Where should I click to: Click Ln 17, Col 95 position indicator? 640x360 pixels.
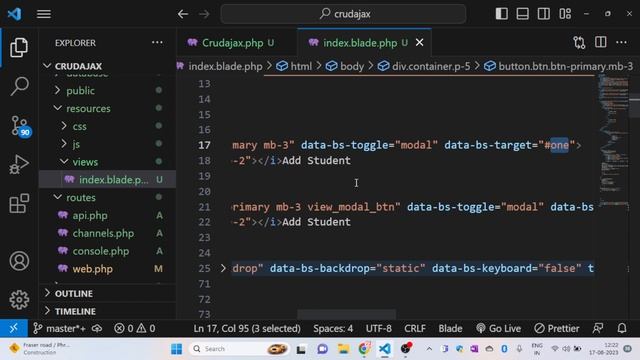click(x=247, y=328)
